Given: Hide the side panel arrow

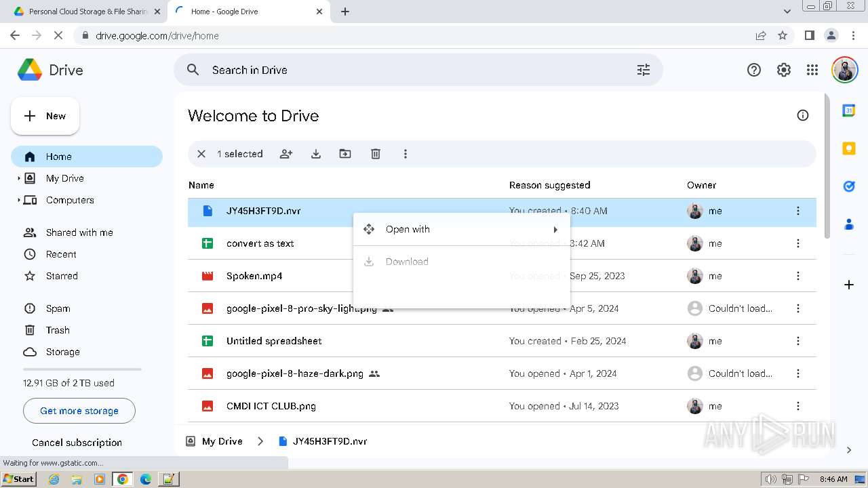Looking at the screenshot, I should [x=848, y=450].
